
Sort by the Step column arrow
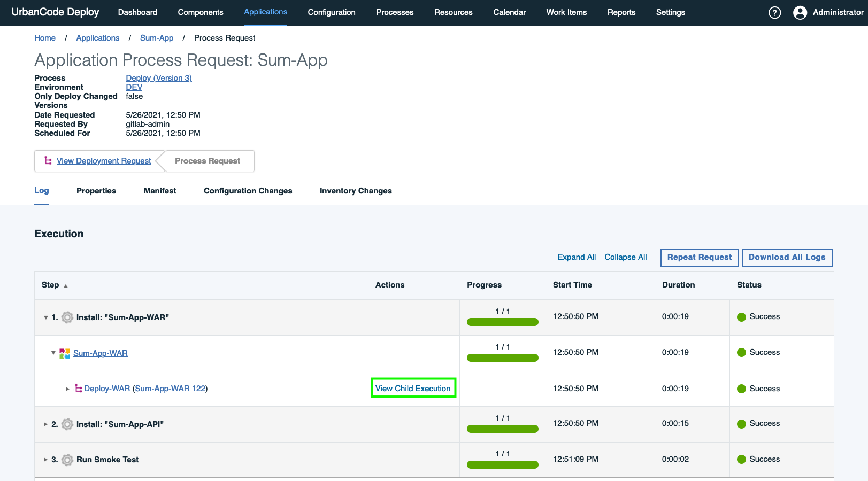tap(66, 286)
